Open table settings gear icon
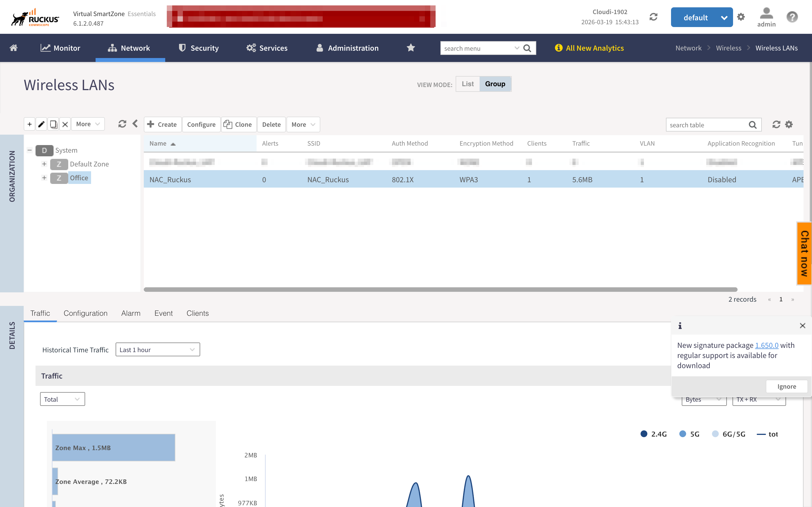Viewport: 812px width, 507px height. (x=789, y=125)
